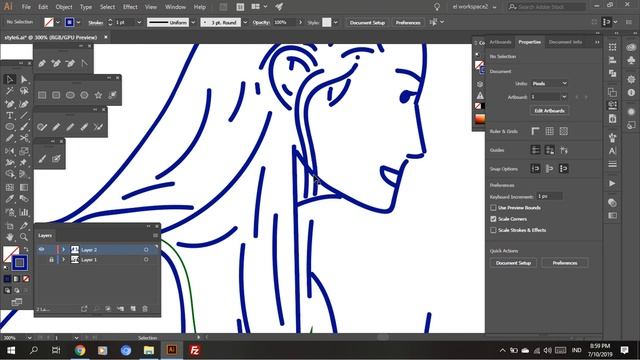This screenshot has height=360, width=640.
Task: Select the Scissors tool
Action: click(x=24, y=139)
